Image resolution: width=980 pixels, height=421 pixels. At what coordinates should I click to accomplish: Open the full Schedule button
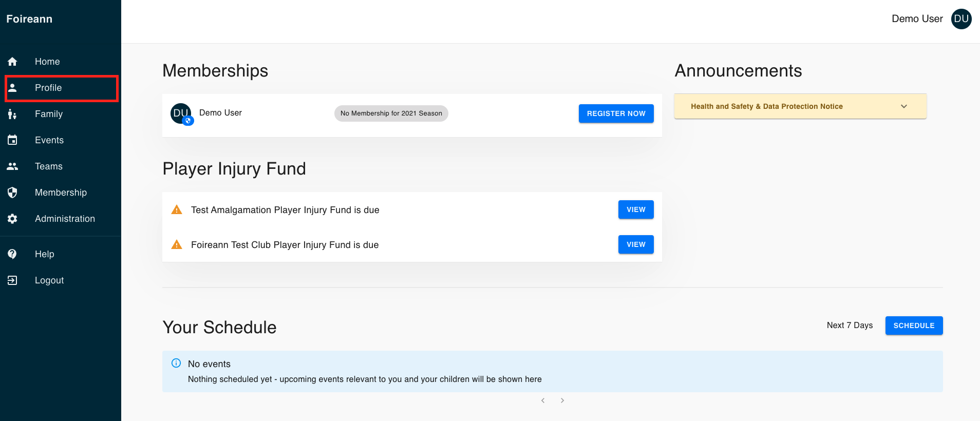pos(914,326)
